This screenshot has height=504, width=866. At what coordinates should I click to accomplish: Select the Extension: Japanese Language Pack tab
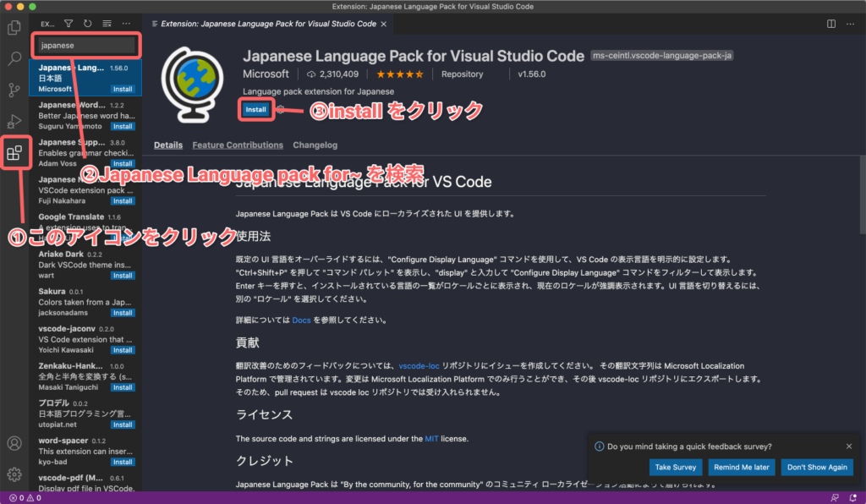coord(268,24)
